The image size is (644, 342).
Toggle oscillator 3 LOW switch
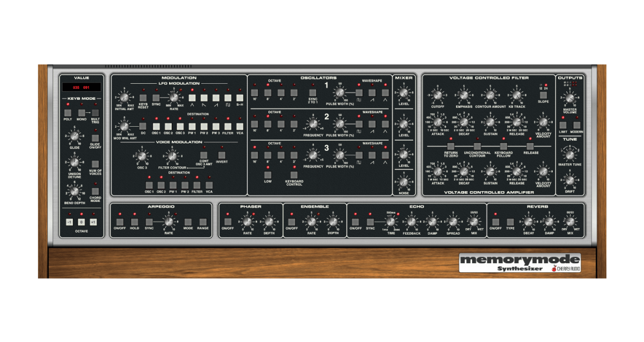coord(268,174)
